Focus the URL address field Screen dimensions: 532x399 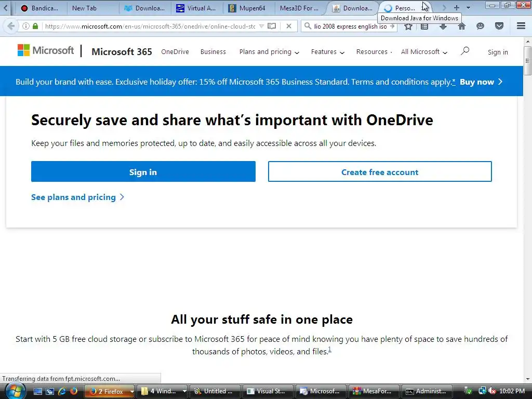click(x=150, y=26)
